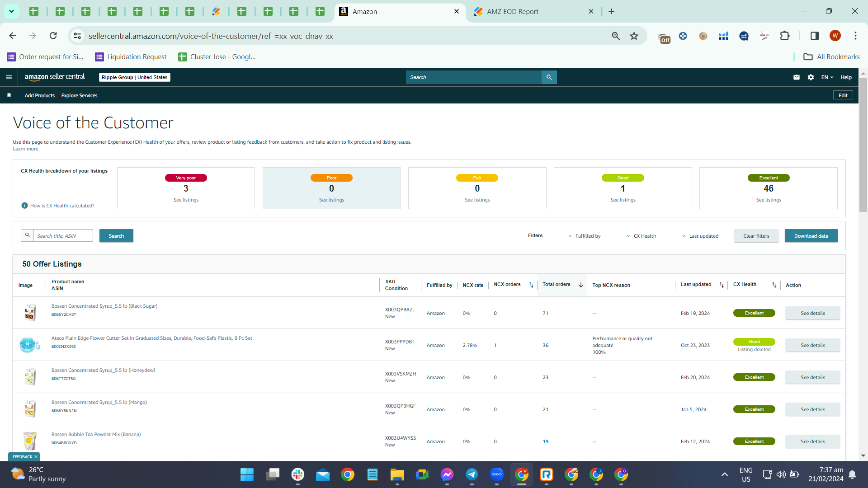Bookmark this page with the star icon

pyautogui.click(x=634, y=36)
